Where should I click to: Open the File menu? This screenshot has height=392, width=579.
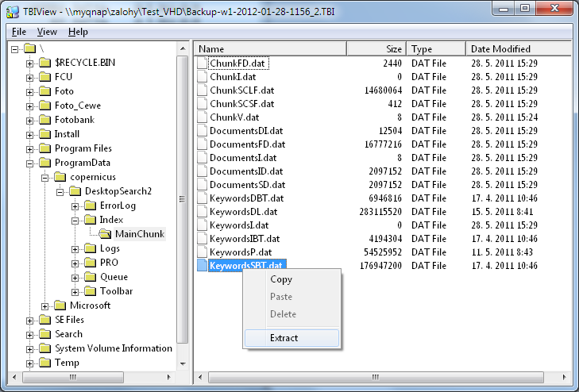coord(19,32)
